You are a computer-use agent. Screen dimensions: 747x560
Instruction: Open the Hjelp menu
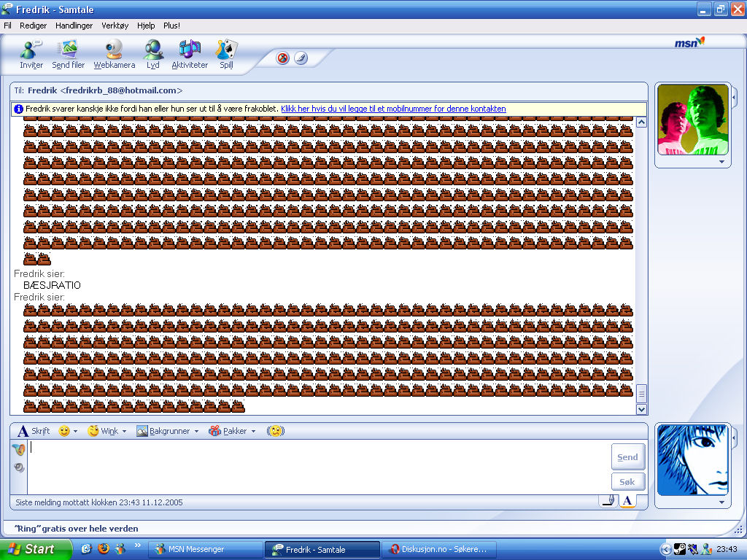click(x=146, y=26)
